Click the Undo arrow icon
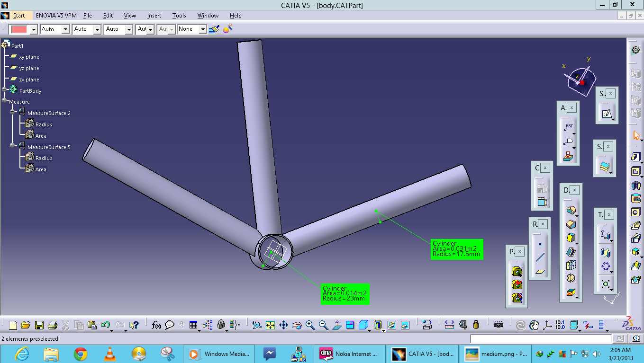This screenshot has height=363, width=644. click(x=106, y=325)
